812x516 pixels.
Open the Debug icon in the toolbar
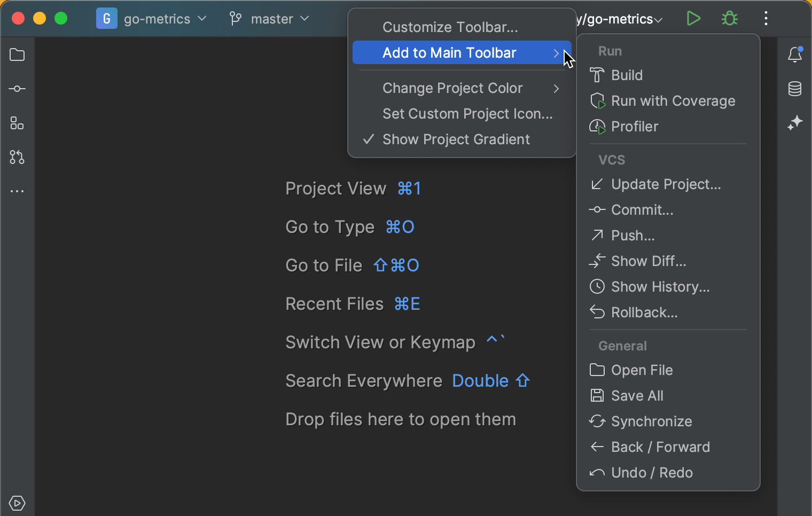click(x=730, y=18)
